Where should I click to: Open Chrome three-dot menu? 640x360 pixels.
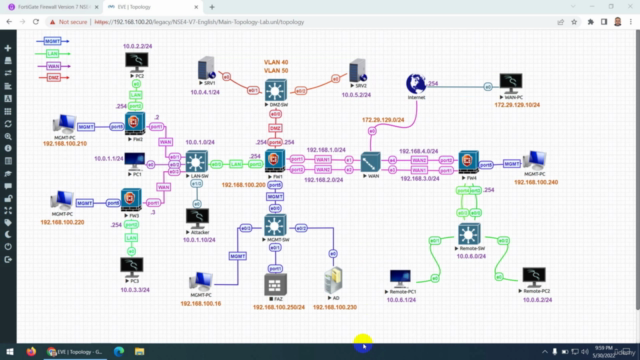point(631,22)
